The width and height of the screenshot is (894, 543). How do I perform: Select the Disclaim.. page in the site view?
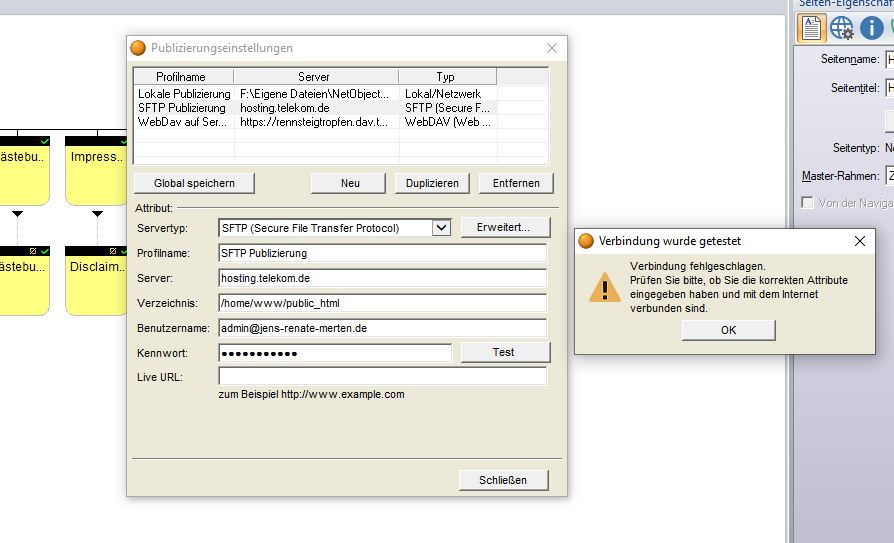coord(96,281)
